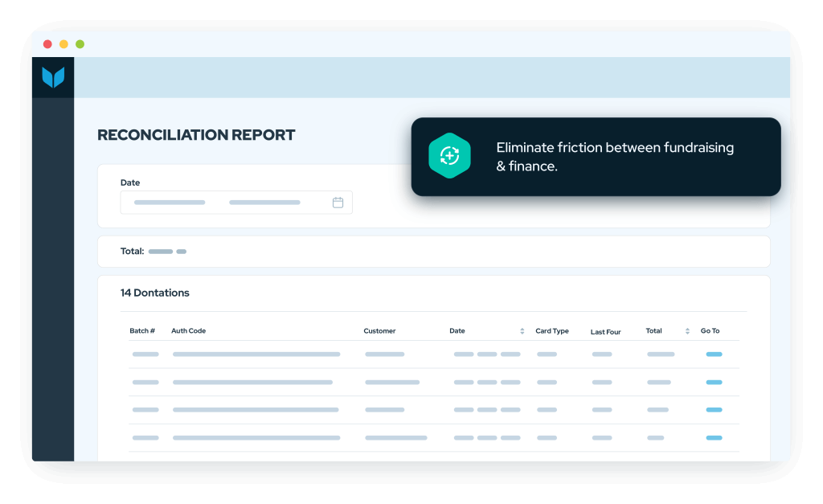The height and width of the screenshot is (504, 823).
Task: Select the start date input field
Action: tap(169, 202)
